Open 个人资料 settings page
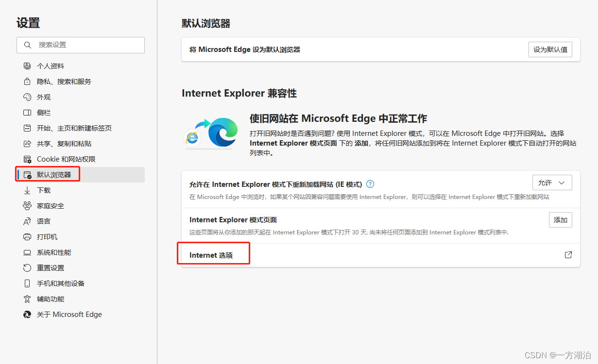This screenshot has width=598, height=364. (x=81, y=66)
